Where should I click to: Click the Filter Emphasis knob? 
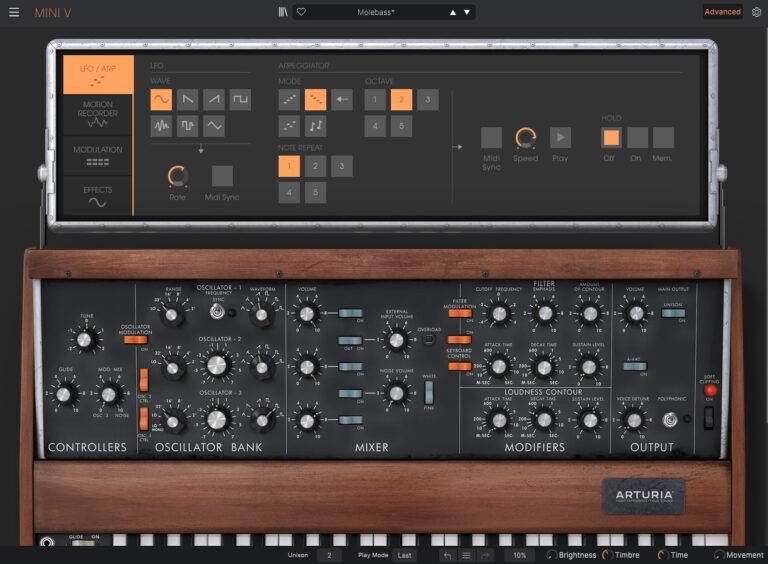click(545, 313)
